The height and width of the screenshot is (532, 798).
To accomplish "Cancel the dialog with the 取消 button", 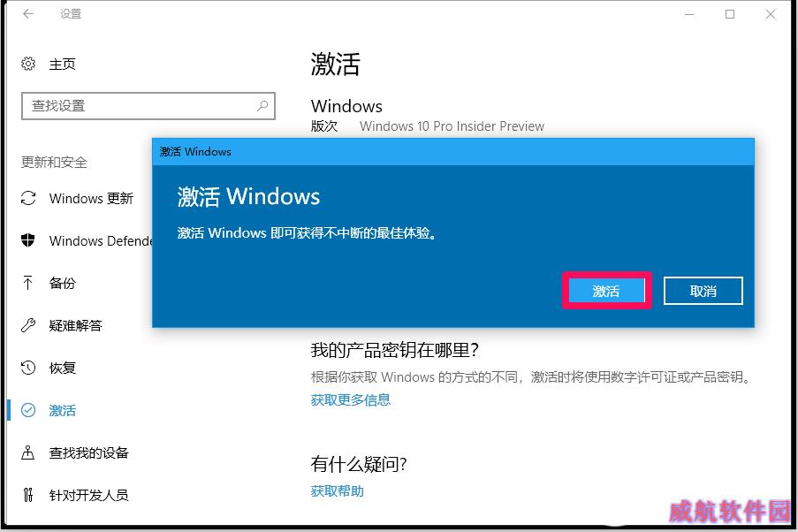I will click(x=703, y=291).
